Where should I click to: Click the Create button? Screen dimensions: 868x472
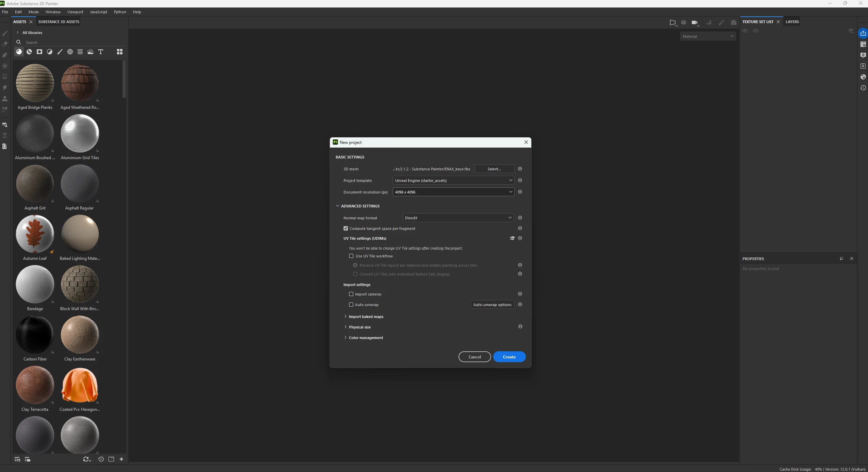509,357
